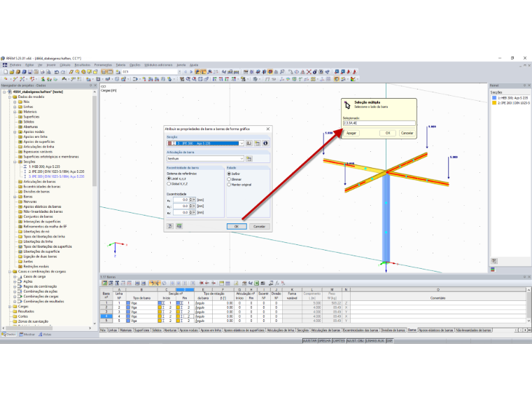Open the Módulos adicionais menu

(x=158, y=65)
